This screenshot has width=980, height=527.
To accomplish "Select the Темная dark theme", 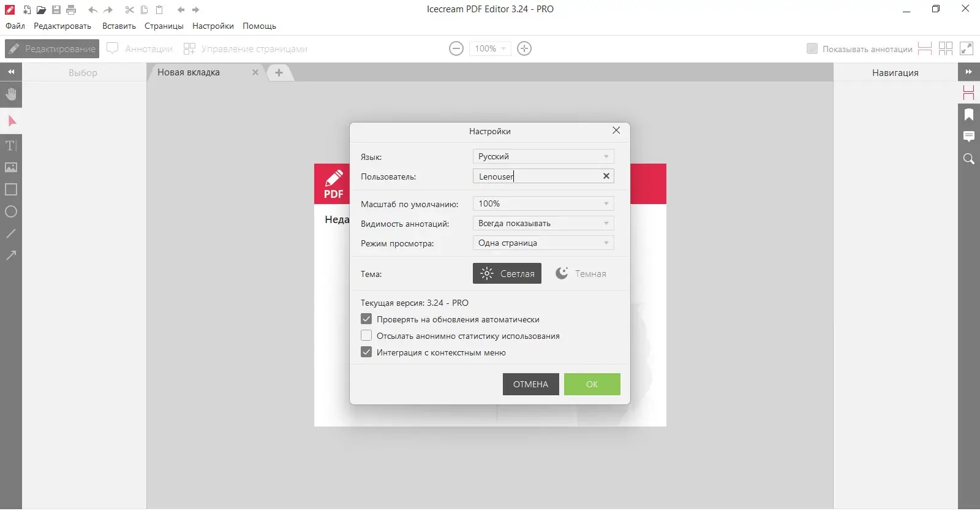I will (581, 273).
